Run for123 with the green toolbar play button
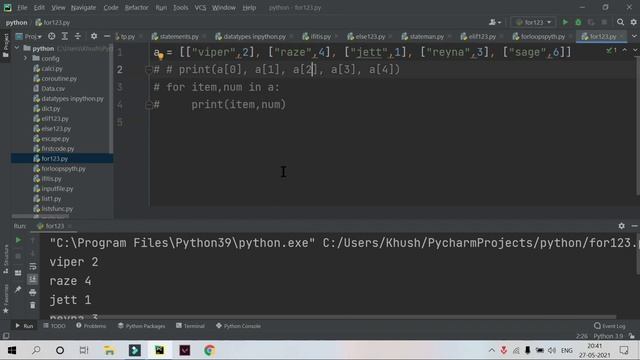The width and height of the screenshot is (640, 360). tap(565, 22)
